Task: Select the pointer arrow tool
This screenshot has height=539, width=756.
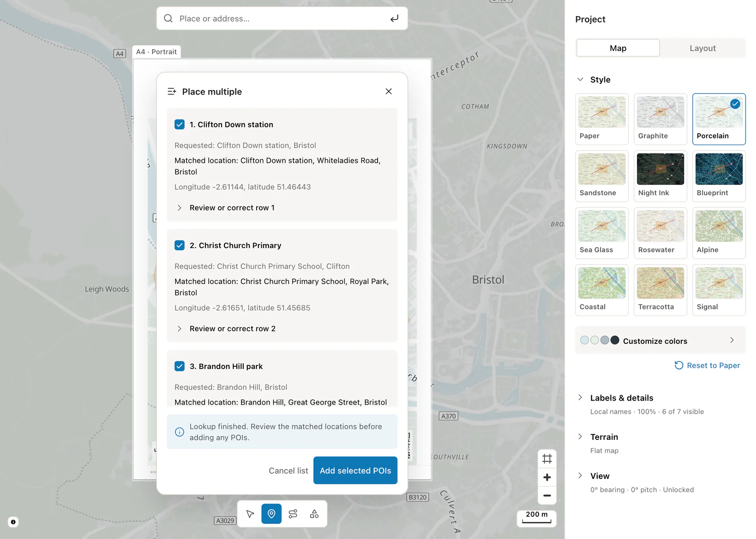Action: click(250, 514)
